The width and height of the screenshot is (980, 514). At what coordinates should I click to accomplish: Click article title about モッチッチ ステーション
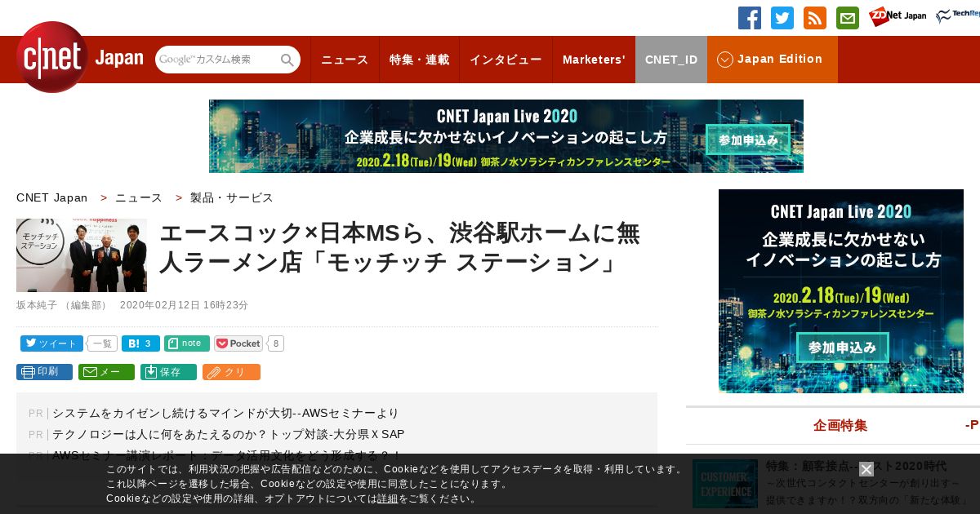click(x=399, y=248)
